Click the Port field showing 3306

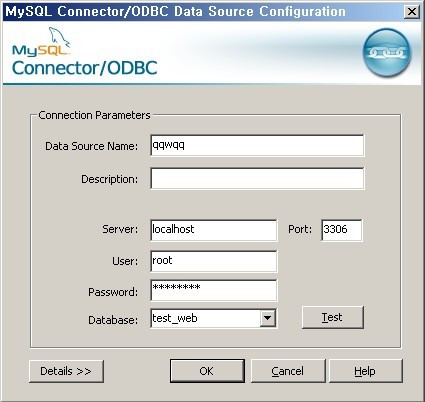pos(341,230)
